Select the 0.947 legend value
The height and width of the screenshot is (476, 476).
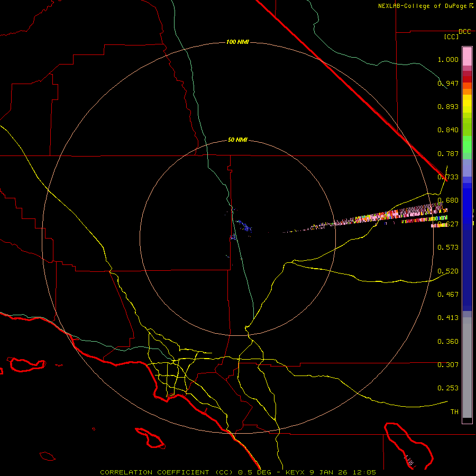[x=448, y=83]
